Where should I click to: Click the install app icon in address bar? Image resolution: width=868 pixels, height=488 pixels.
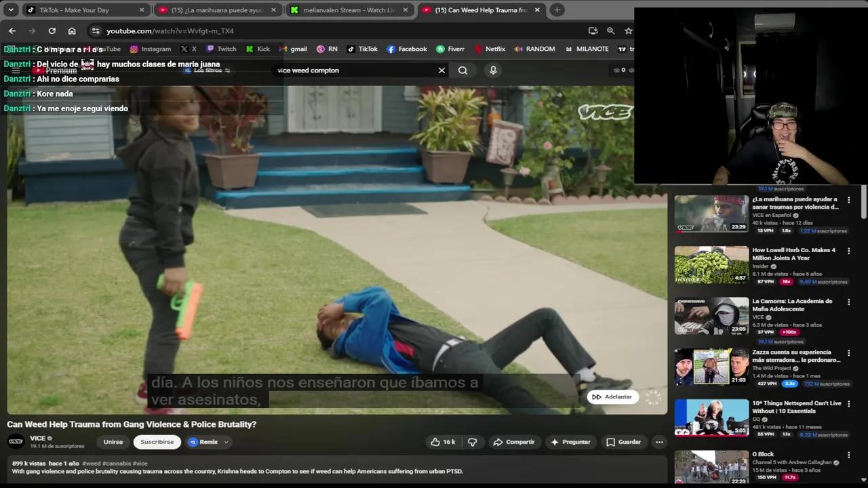(593, 30)
